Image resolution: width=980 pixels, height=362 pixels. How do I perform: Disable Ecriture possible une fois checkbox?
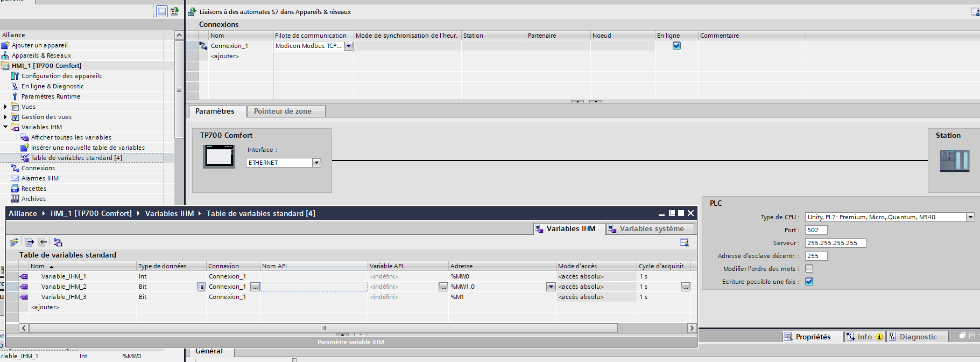[809, 282]
